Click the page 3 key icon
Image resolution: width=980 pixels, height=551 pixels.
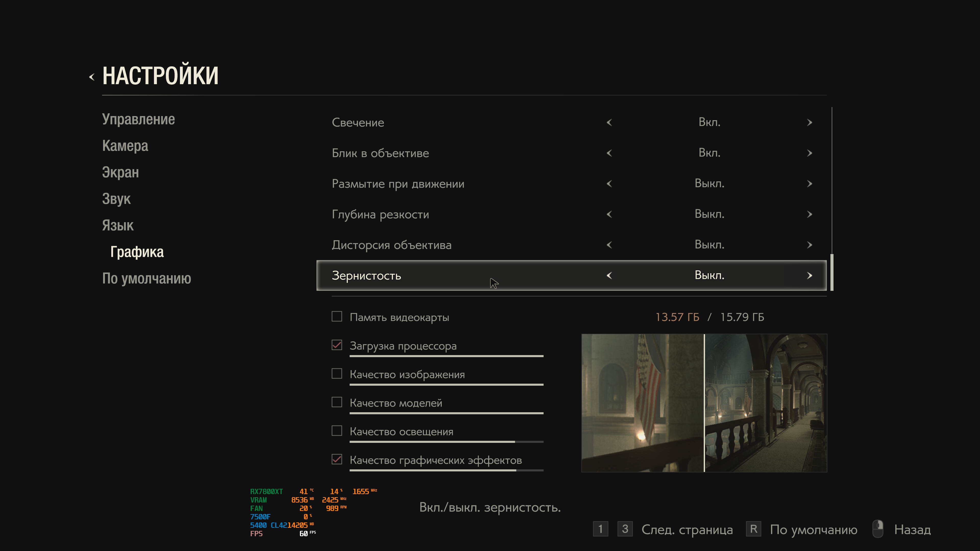[x=625, y=529]
